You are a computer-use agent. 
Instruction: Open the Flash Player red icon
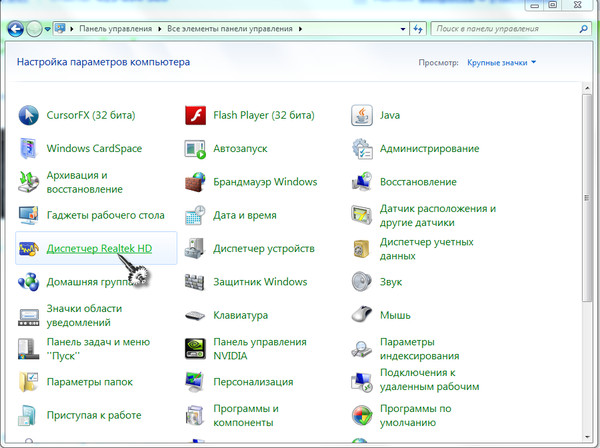pyautogui.click(x=195, y=115)
